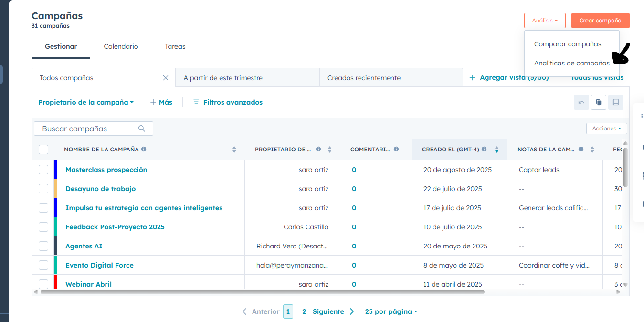Click the duplicate view icon button
The width and height of the screenshot is (644, 322).
(x=598, y=102)
